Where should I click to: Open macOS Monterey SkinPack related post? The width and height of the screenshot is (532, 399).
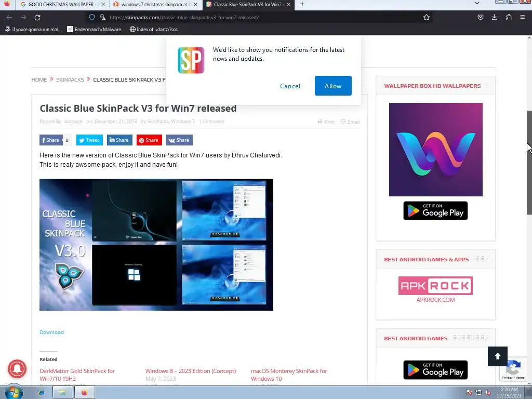[289, 375]
